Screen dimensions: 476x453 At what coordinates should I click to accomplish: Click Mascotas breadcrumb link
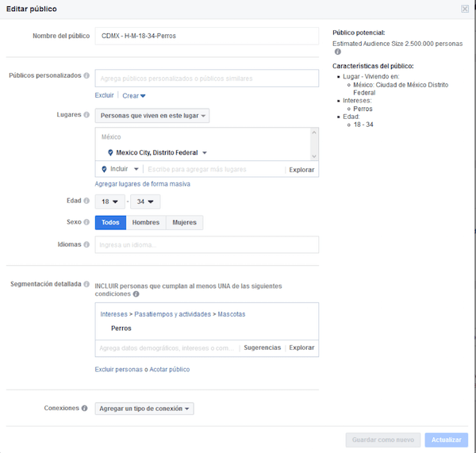(x=232, y=314)
